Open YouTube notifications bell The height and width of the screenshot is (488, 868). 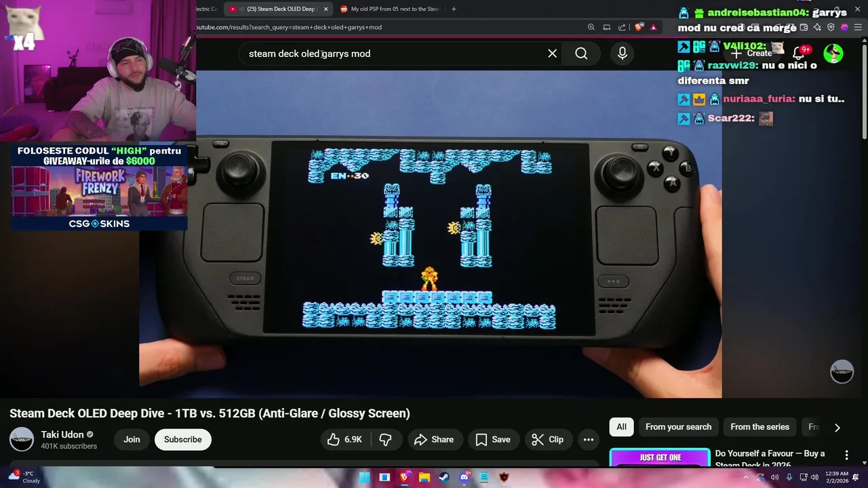[x=800, y=53]
